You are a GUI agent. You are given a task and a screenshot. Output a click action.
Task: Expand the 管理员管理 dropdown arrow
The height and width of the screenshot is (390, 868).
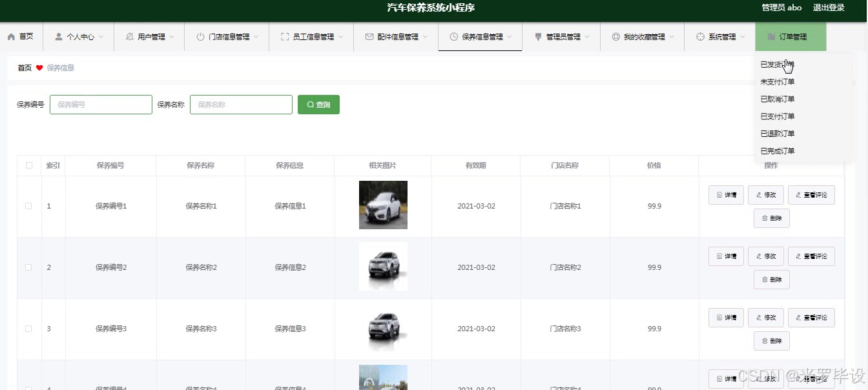point(587,37)
